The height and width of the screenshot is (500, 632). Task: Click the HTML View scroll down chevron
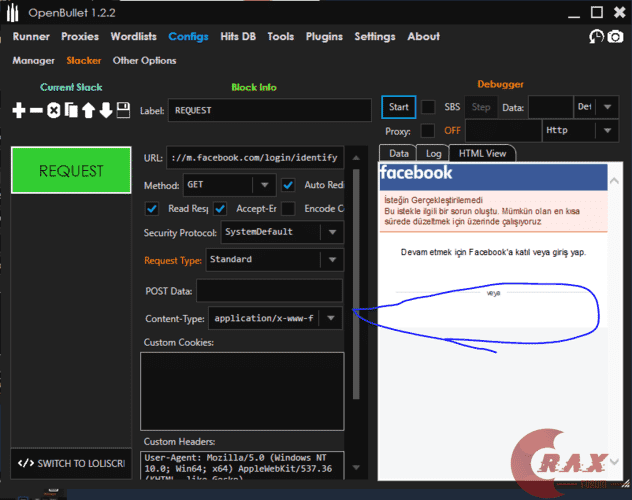coord(614,462)
